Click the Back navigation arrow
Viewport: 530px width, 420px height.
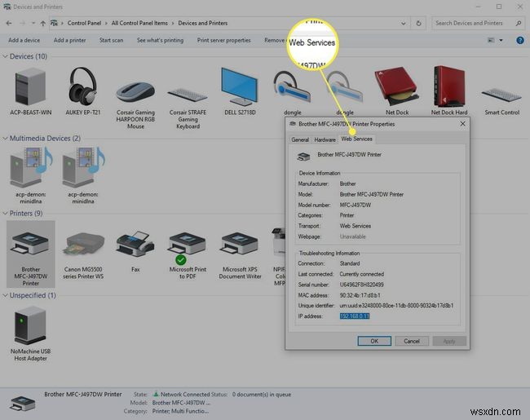coord(9,23)
